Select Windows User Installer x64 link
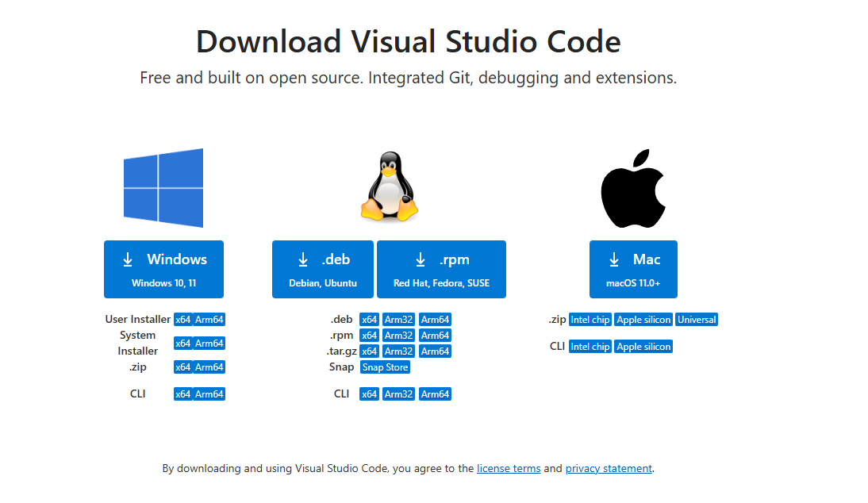 [x=182, y=320]
